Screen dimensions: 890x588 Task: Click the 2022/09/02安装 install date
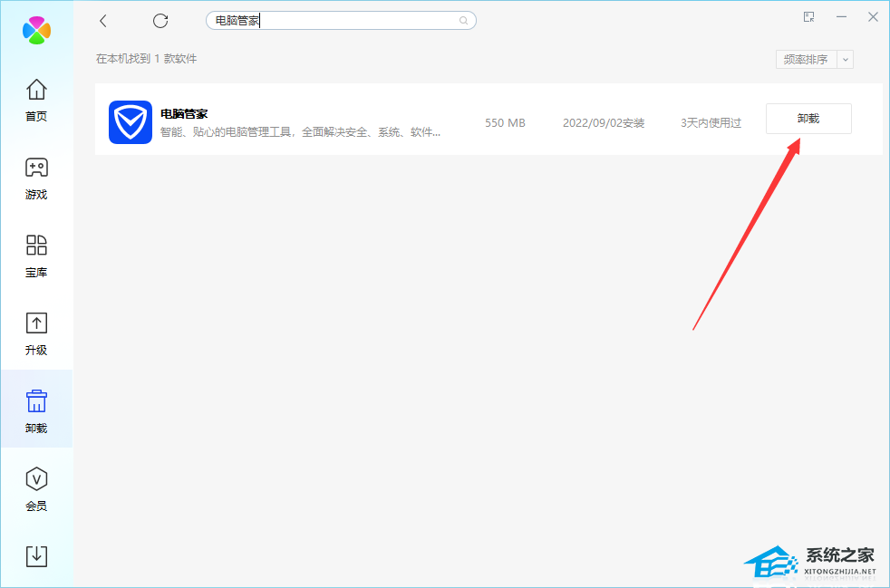604,122
